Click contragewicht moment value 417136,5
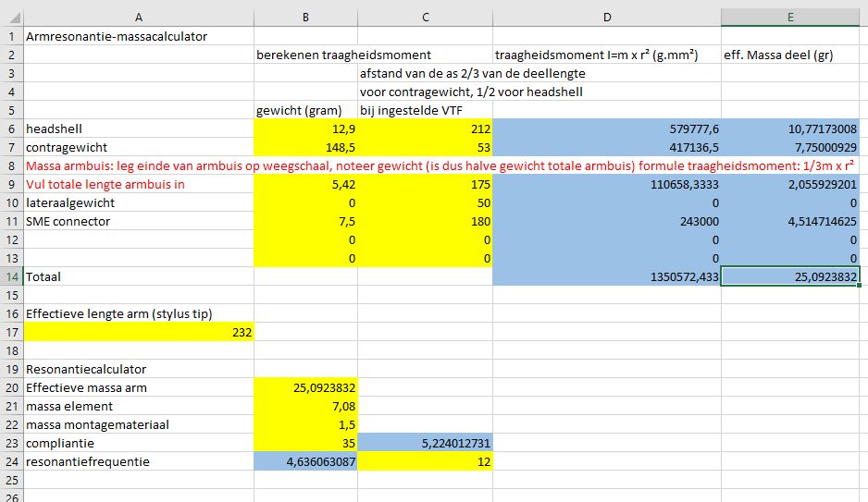Image resolution: width=868 pixels, height=502 pixels. [x=607, y=148]
